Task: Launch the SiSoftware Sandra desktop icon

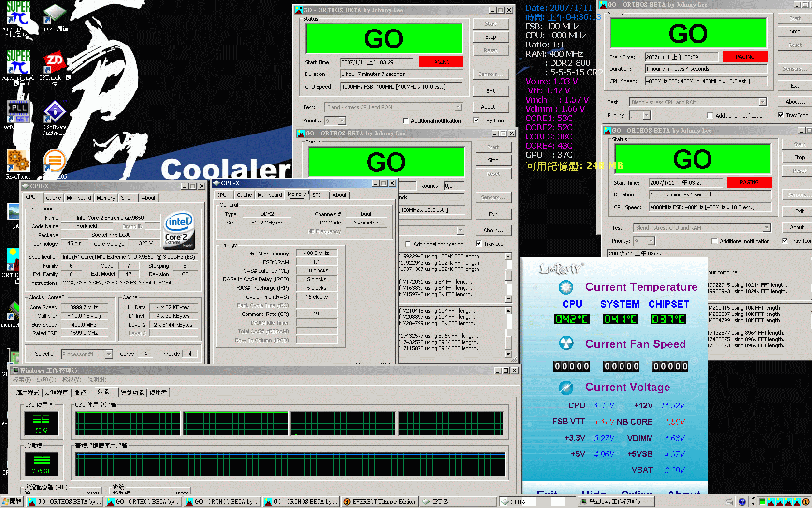Action: [55, 113]
